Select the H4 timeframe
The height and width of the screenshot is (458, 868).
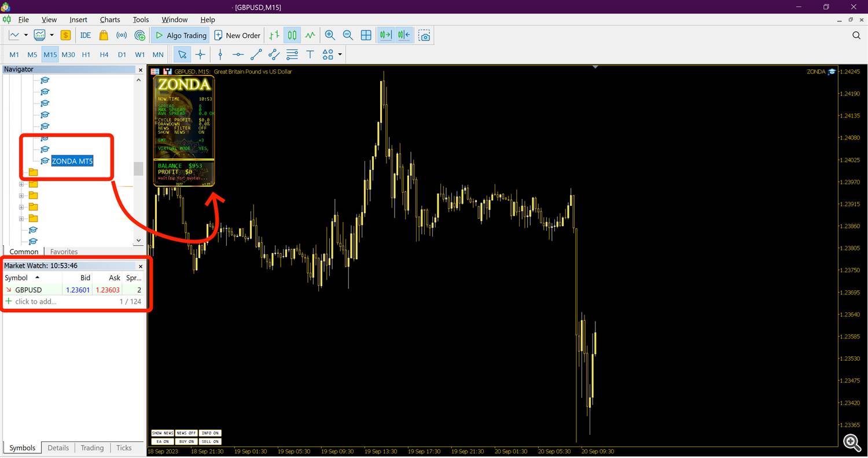[x=104, y=54]
